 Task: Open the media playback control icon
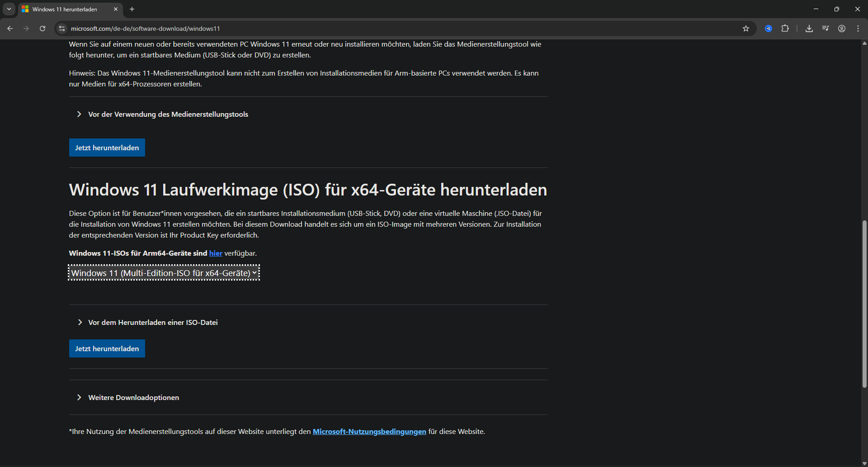825,28
